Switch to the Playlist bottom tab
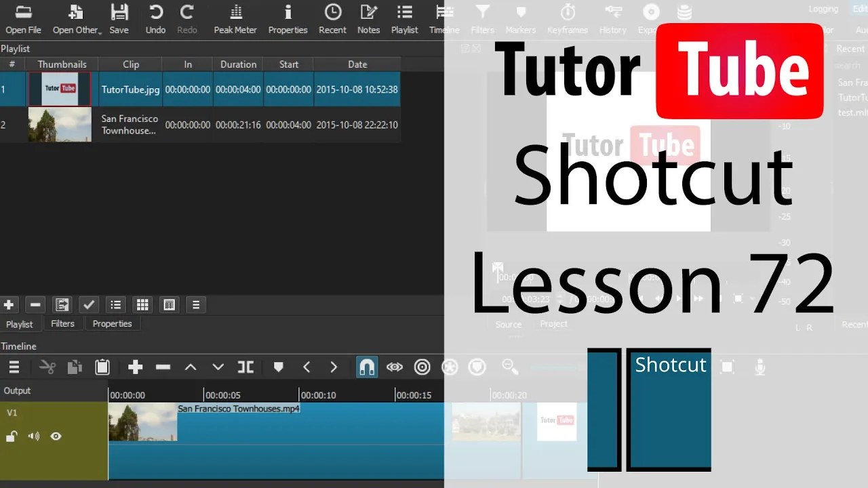This screenshot has width=868, height=488. tap(19, 324)
